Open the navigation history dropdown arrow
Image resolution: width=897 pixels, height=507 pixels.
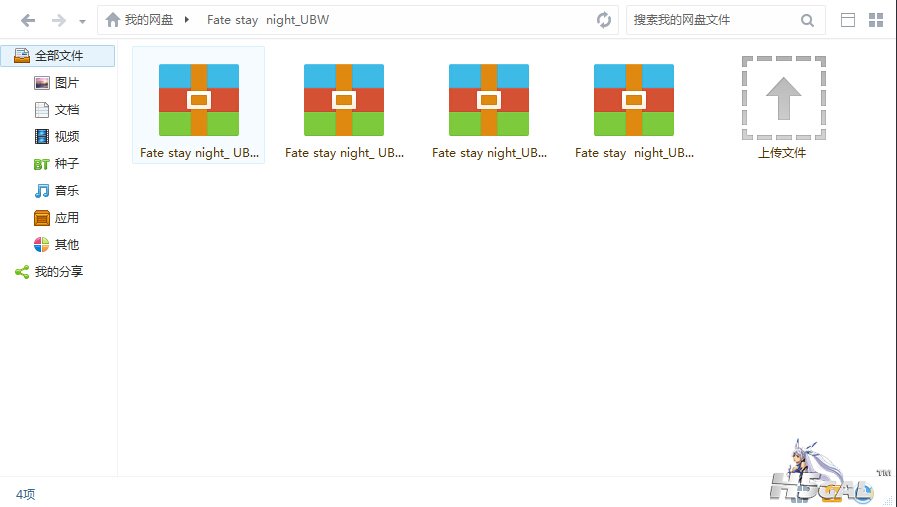point(82,22)
